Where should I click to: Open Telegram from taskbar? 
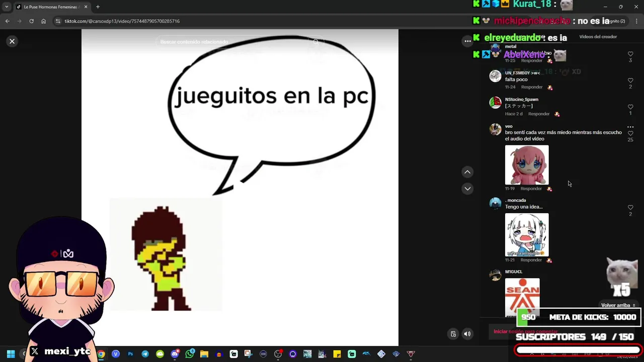(x=145, y=354)
